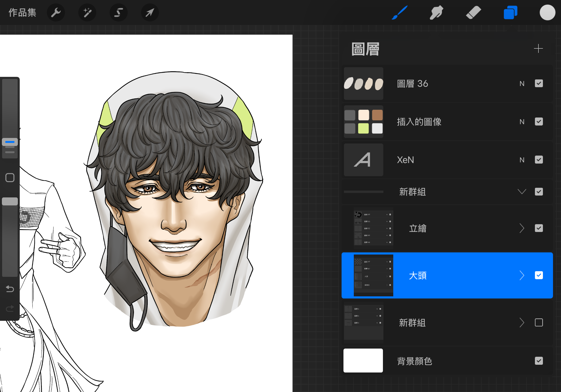Image resolution: width=561 pixels, height=392 pixels.
Task: Open the Adjustments magic wand menu
Action: (87, 12)
